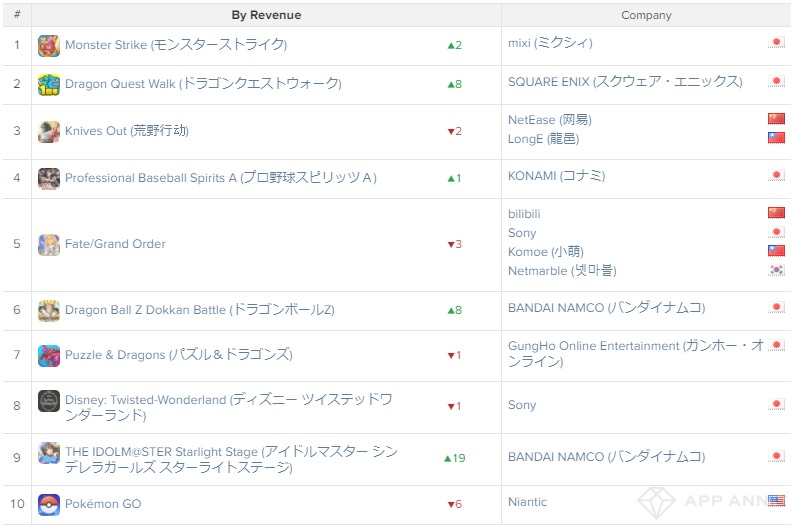793x527 pixels.
Task: Click the China flag beside NetEase
Action: (x=776, y=119)
